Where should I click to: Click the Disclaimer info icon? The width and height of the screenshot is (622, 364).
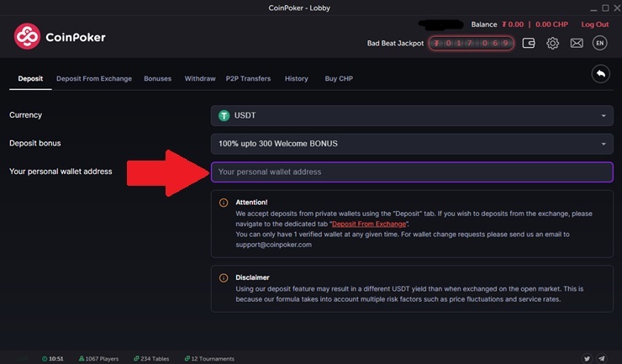[224, 277]
